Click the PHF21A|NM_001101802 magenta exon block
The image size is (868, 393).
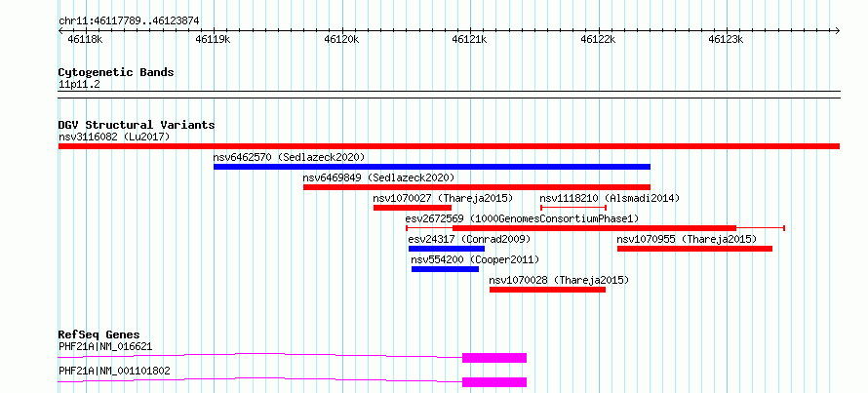pos(494,382)
